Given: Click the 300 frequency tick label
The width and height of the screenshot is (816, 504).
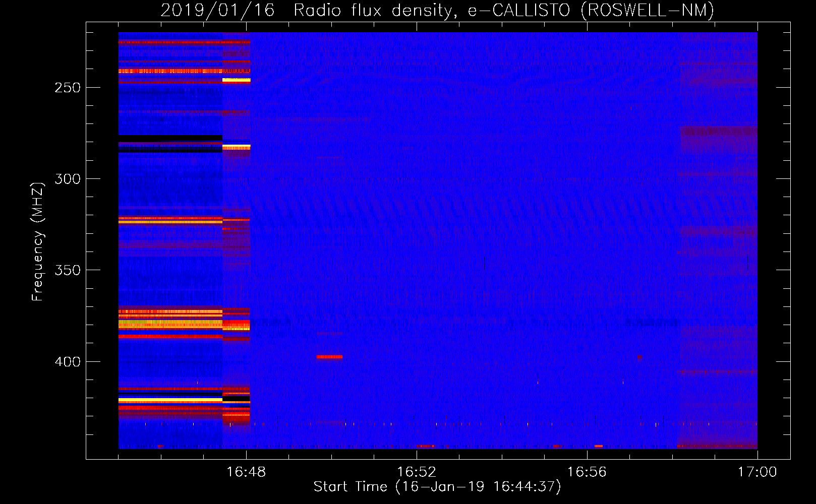Looking at the screenshot, I should tap(68, 179).
